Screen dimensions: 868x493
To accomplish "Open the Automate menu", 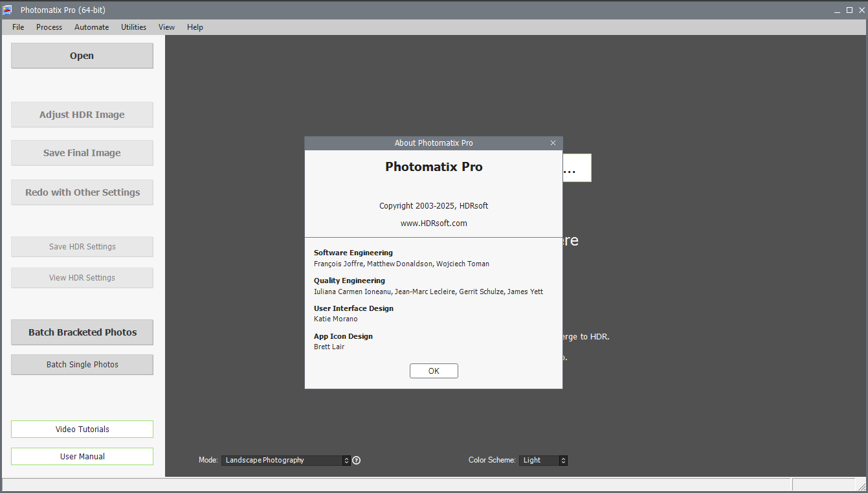I will click(91, 27).
